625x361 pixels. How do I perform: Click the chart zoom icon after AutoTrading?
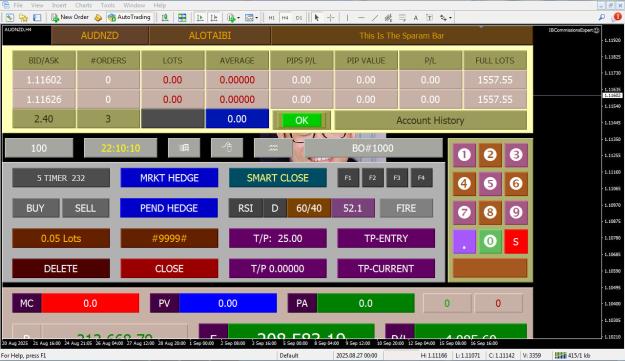point(165,18)
